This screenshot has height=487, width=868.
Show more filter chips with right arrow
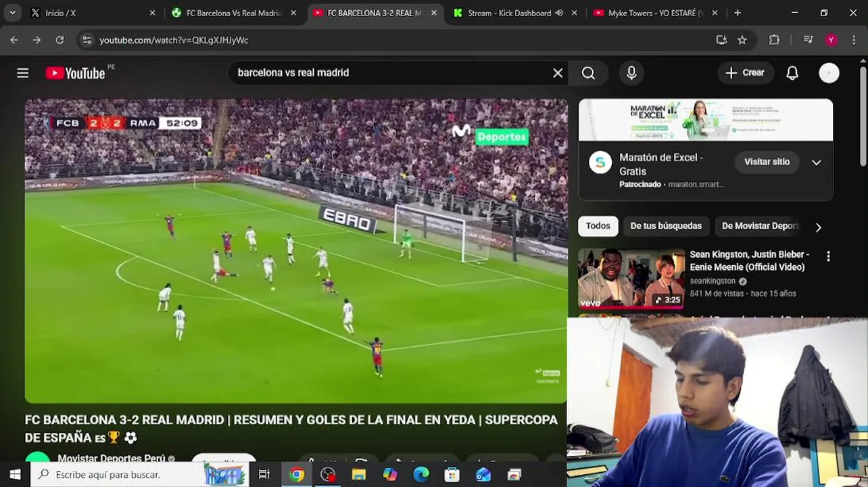point(818,227)
